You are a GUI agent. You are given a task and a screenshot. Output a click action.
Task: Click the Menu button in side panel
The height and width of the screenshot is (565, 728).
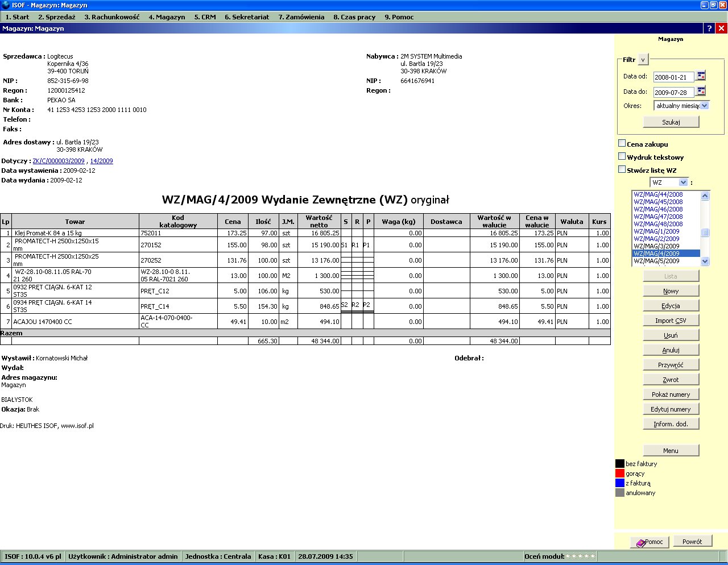coord(671,451)
